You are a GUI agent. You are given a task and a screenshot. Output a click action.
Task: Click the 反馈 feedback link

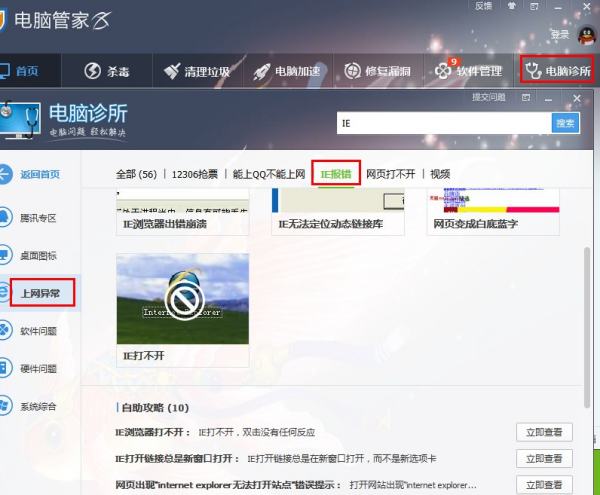coord(483,6)
